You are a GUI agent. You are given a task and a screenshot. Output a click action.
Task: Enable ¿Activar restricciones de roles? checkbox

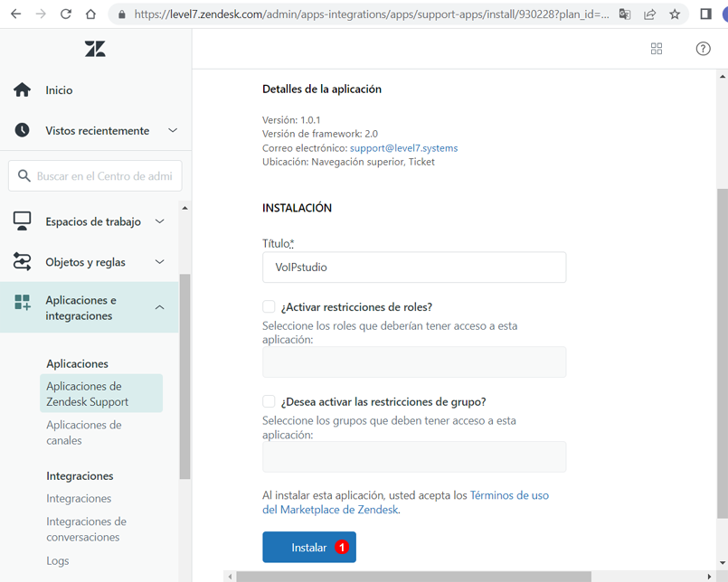pyautogui.click(x=269, y=306)
